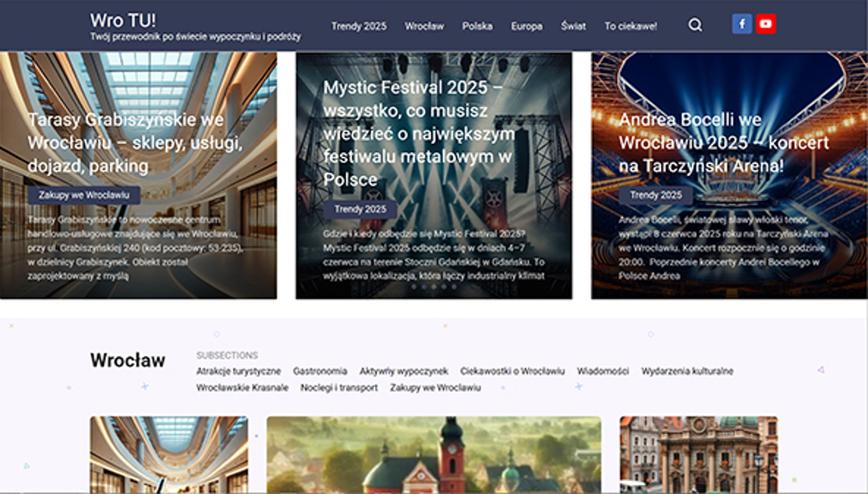Click the middle carousel pagination dot
Screen dimensions: 868x494
pyautogui.click(x=434, y=287)
